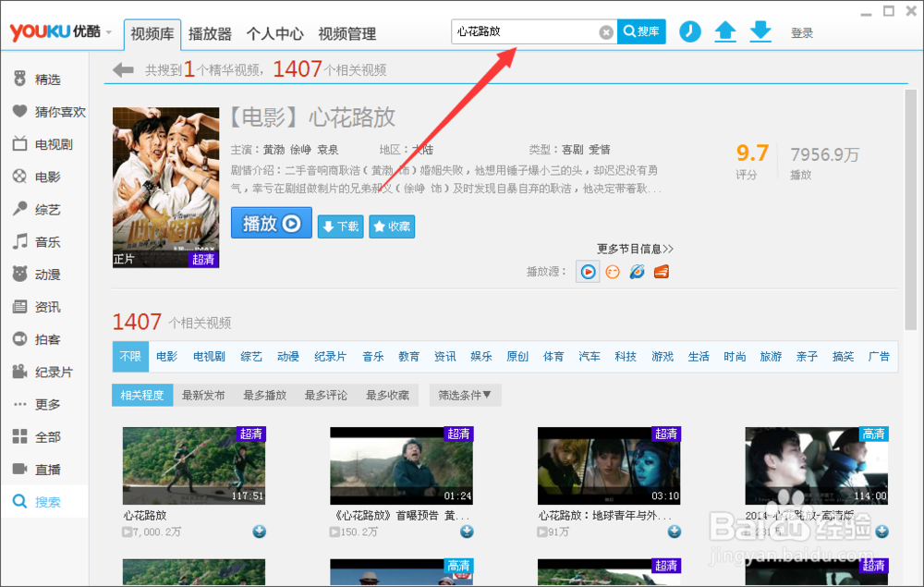Sort by 最新发布
Image resolution: width=924 pixels, height=587 pixels.
coord(203,395)
